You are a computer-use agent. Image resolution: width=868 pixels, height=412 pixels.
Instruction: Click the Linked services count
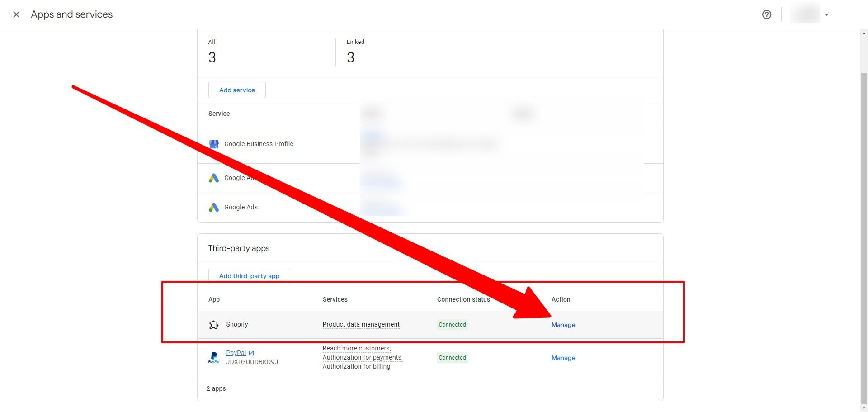coord(351,57)
